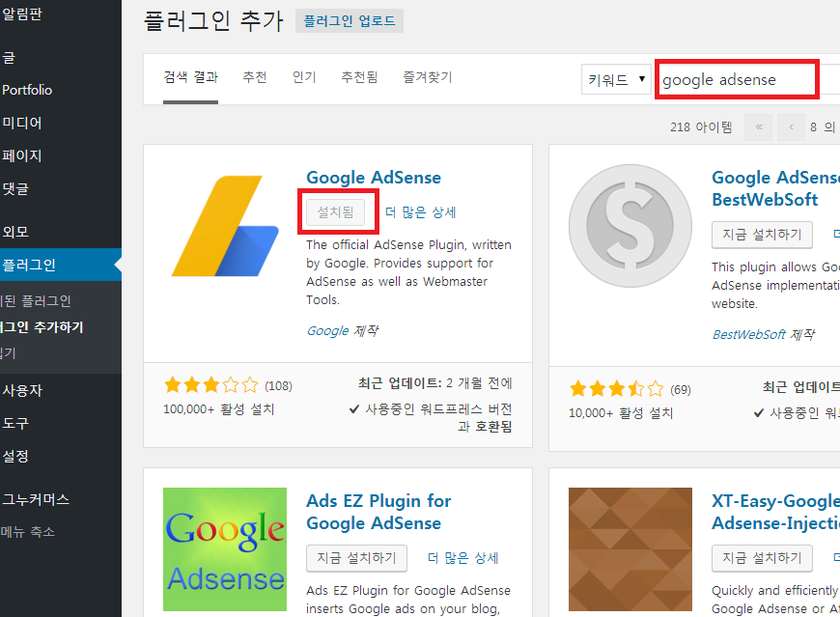The width and height of the screenshot is (840, 617).
Task: Open 더 많은 상세 link for Google AdSense
Action: point(420,212)
